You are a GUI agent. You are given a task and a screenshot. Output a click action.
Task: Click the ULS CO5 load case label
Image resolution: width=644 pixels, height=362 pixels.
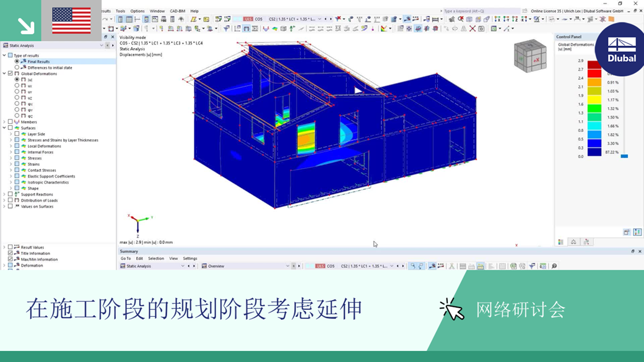253,19
